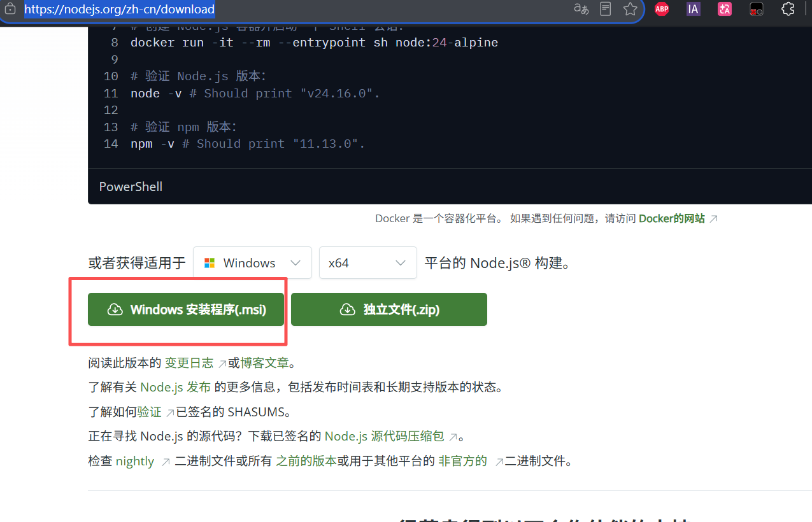Click the Windows logo in platform dropdown

(x=210, y=263)
